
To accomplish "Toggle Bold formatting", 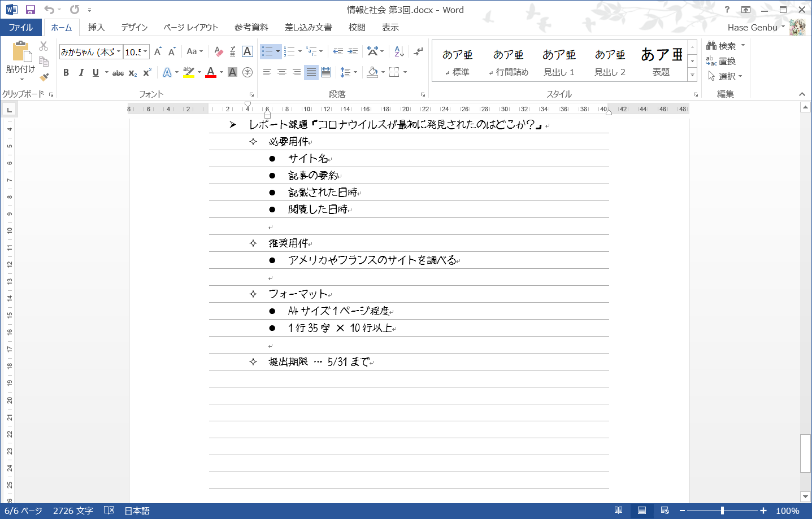I will pyautogui.click(x=66, y=72).
